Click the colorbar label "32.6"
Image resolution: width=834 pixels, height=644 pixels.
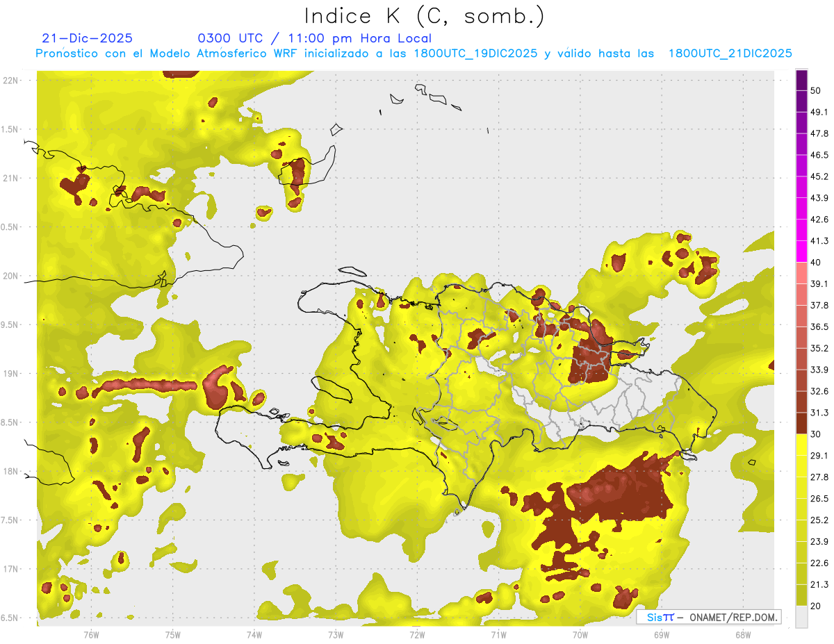[x=819, y=391]
